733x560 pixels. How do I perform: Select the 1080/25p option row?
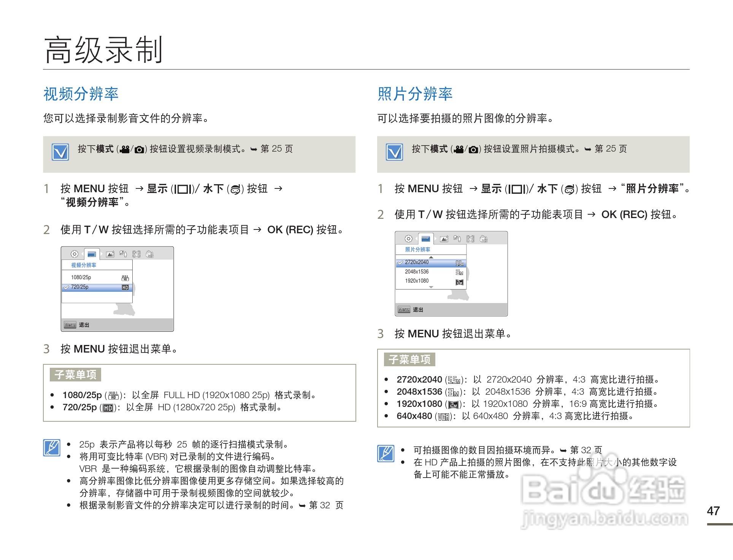(97, 277)
